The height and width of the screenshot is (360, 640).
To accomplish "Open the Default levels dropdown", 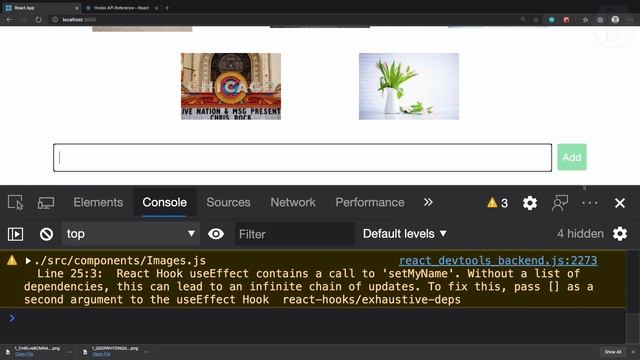I will click(x=404, y=234).
